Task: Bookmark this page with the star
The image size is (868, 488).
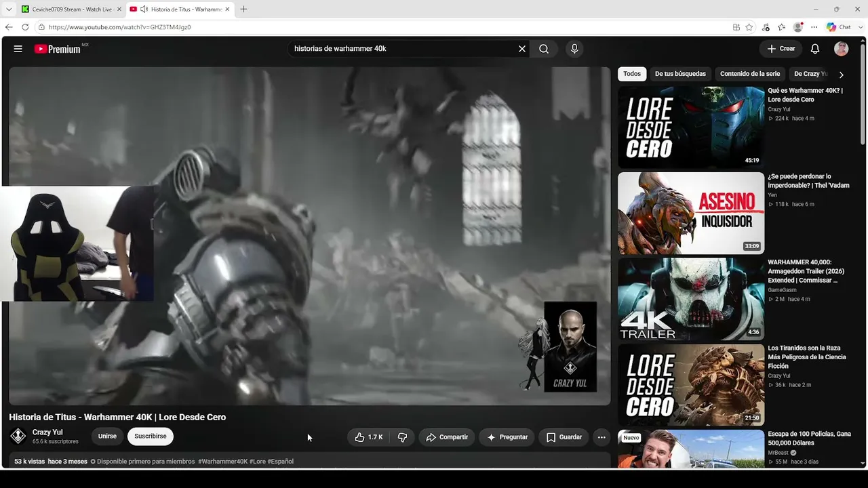Action: pos(749,27)
